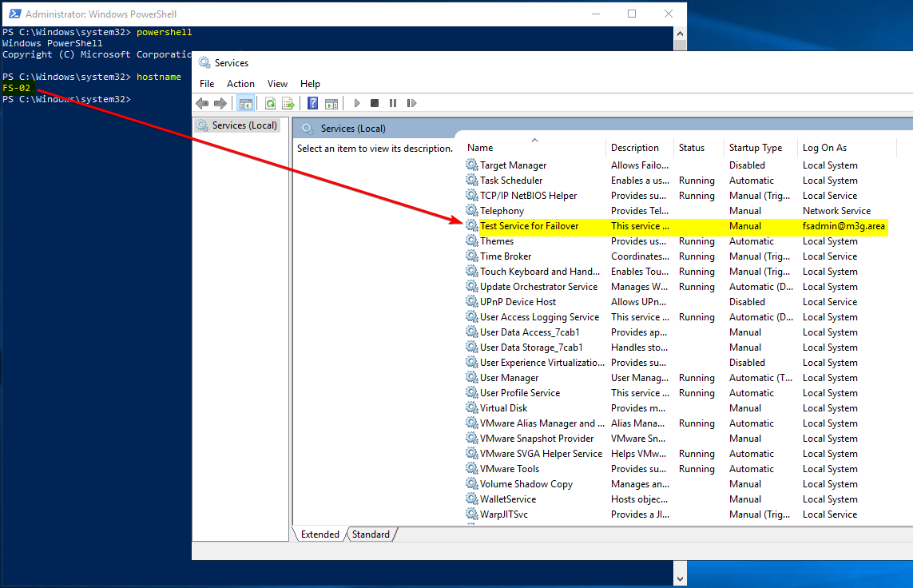This screenshot has width=913, height=588.
Task: Click gear icon of Telephony service
Action: pyautogui.click(x=471, y=210)
